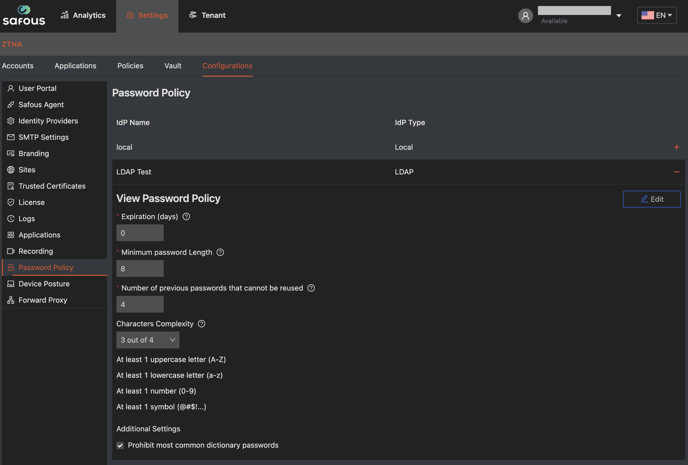Screen dimensions: 688x465
Task: Open Characters Complexity dropdown showing 3 out of 4
Action: click(148, 340)
